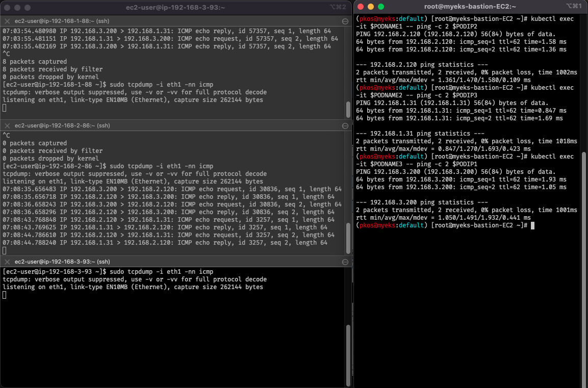588x388 pixels.
Task: Click 'listening on eth1' line in bottom pane
Action: click(x=133, y=287)
